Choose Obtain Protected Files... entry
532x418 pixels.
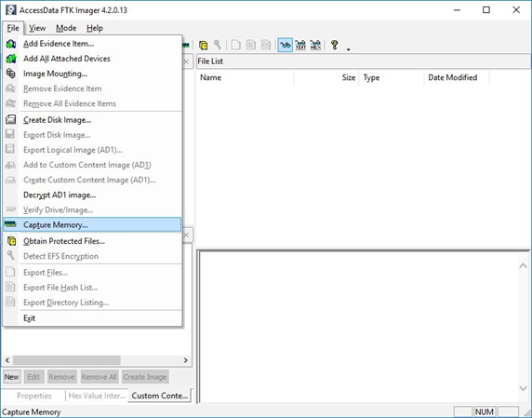pos(92,241)
